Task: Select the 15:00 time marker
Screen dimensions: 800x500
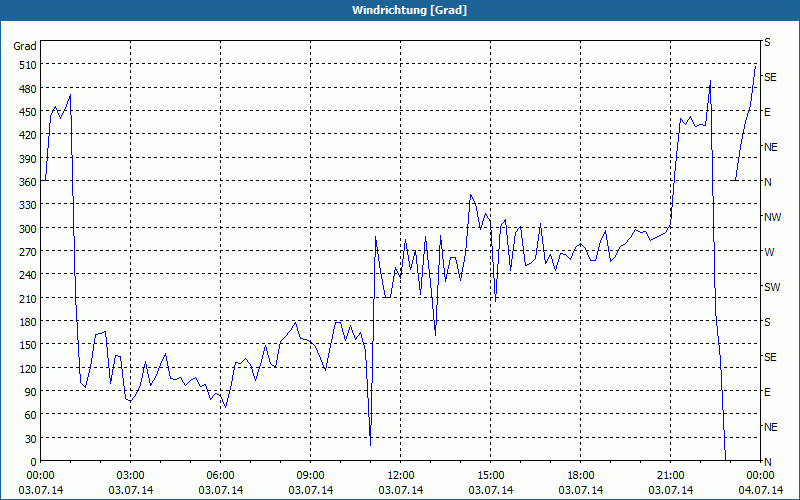Action: [491, 476]
